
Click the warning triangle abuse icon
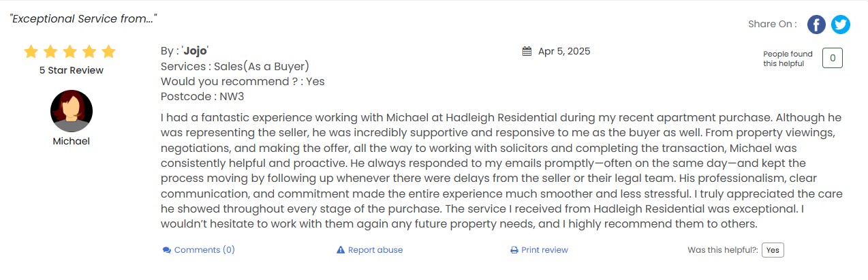(x=341, y=250)
